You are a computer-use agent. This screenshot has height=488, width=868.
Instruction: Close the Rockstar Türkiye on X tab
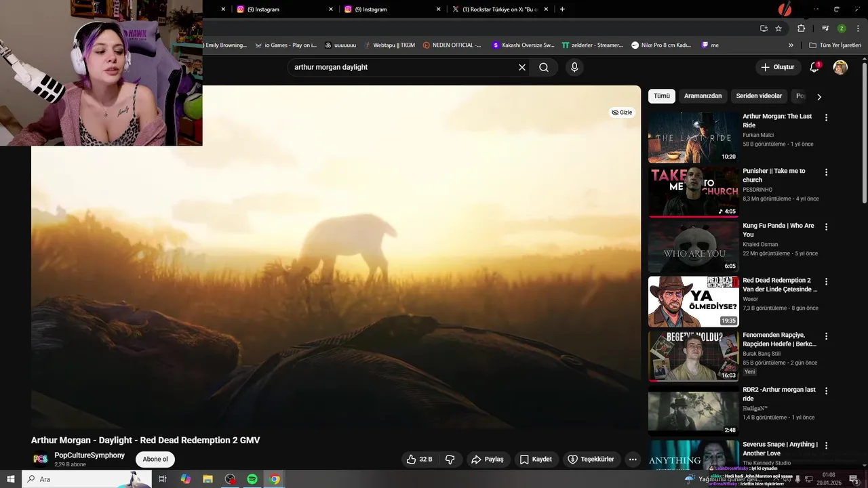pos(546,9)
